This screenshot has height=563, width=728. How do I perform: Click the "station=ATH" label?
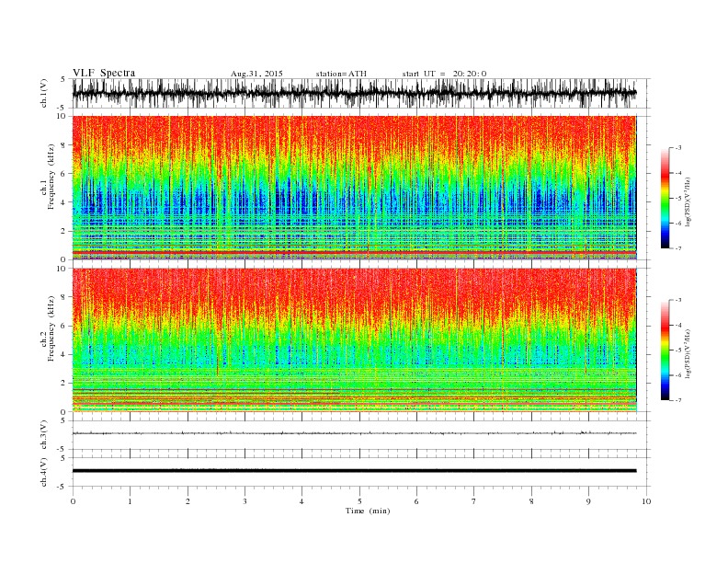[x=341, y=74]
